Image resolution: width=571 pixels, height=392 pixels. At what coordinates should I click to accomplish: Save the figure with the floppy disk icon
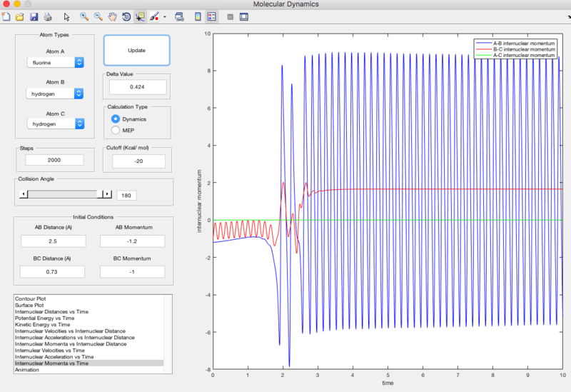coord(33,16)
